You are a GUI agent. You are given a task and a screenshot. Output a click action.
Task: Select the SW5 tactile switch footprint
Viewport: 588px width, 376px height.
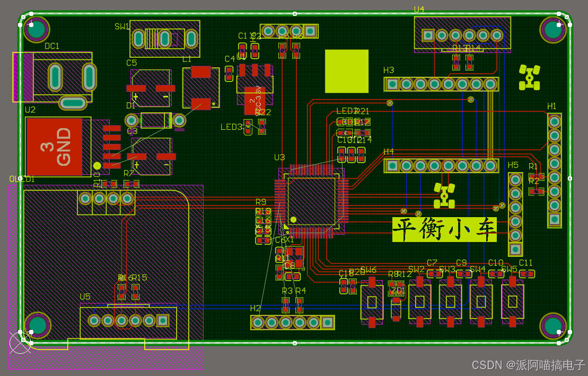click(x=512, y=301)
